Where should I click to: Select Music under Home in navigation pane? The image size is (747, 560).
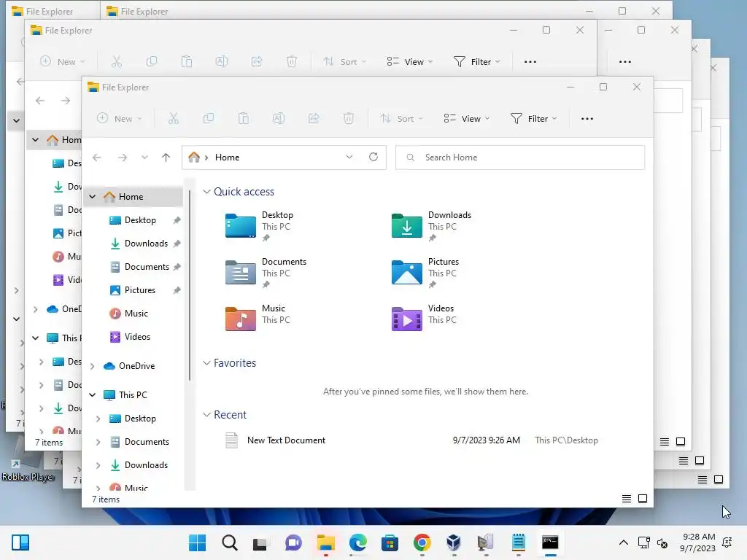[x=136, y=314]
